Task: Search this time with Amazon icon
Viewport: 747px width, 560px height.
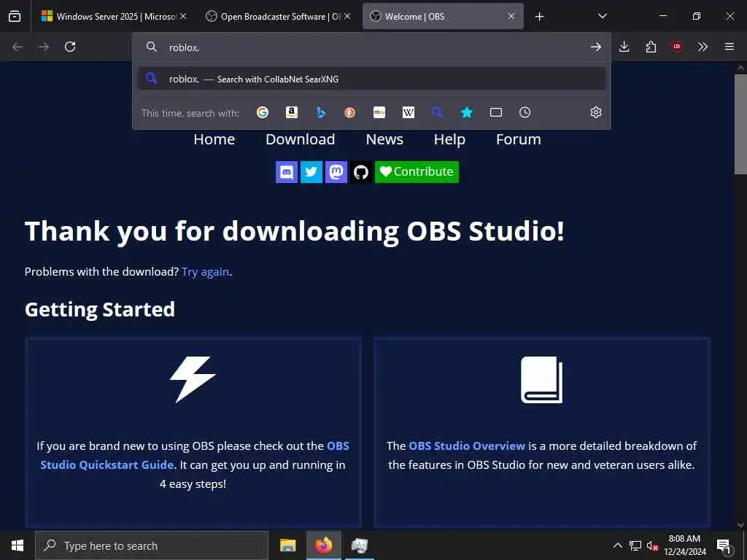Action: (x=292, y=112)
